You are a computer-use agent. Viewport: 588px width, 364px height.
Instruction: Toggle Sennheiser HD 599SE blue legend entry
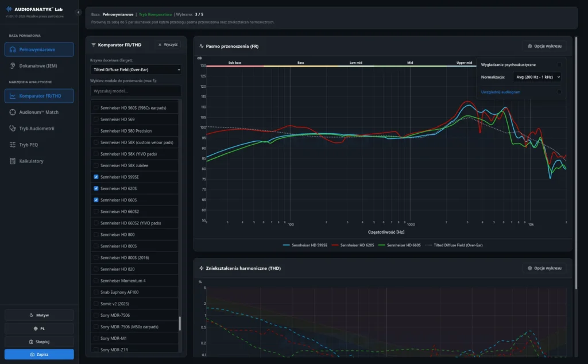[305, 245]
